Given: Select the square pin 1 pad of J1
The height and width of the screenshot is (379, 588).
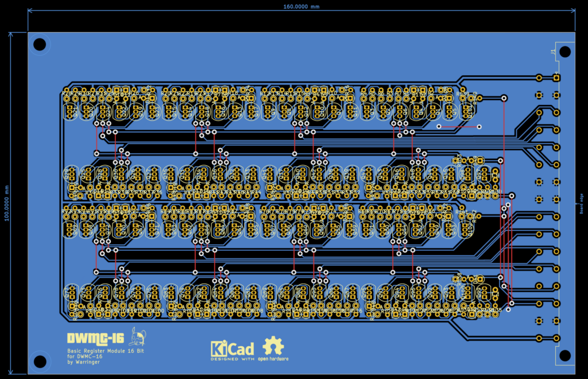Looking at the screenshot, I should pos(556,78).
